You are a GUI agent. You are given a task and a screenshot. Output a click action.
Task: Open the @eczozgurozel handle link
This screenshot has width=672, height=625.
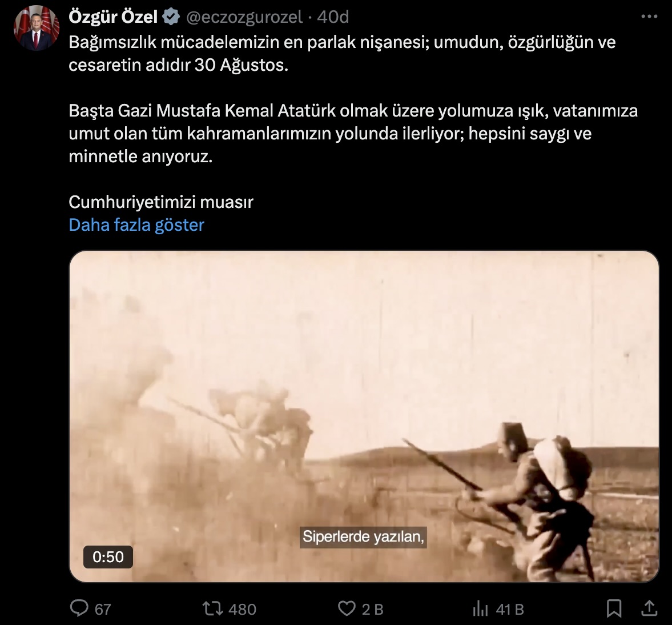pos(244,17)
